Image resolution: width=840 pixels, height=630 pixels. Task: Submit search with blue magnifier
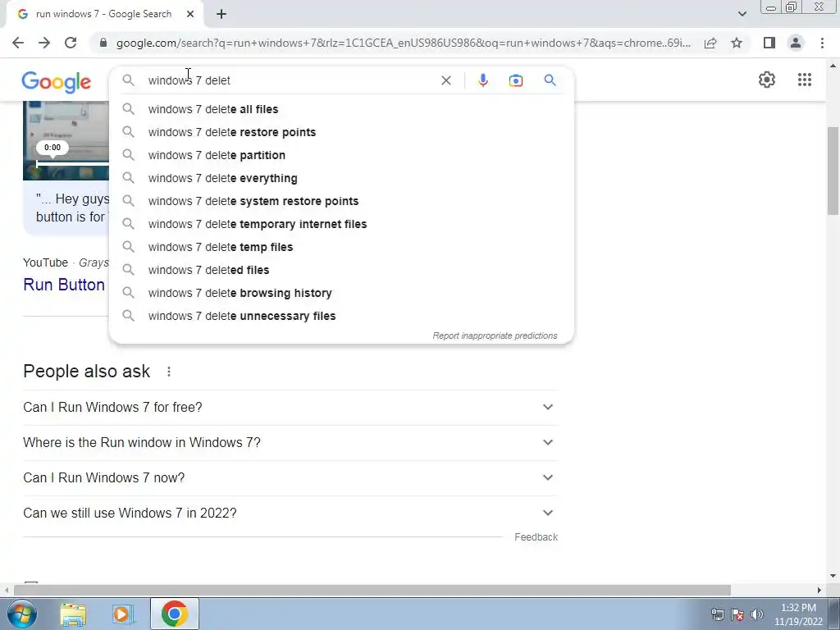click(550, 80)
